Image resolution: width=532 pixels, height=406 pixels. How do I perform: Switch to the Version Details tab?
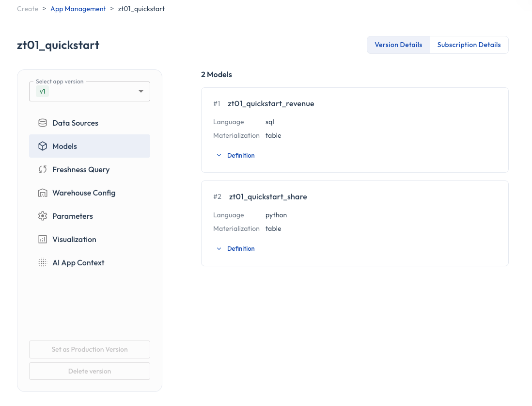click(398, 45)
